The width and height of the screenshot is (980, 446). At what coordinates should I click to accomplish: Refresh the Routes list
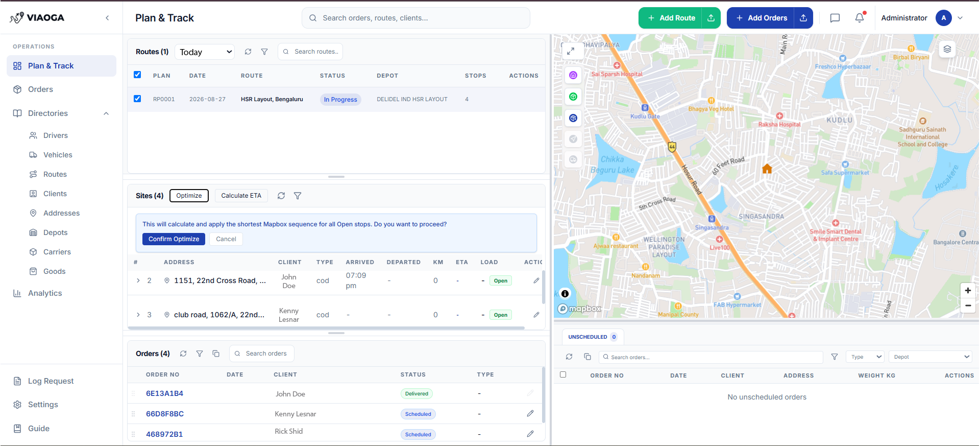pyautogui.click(x=248, y=52)
